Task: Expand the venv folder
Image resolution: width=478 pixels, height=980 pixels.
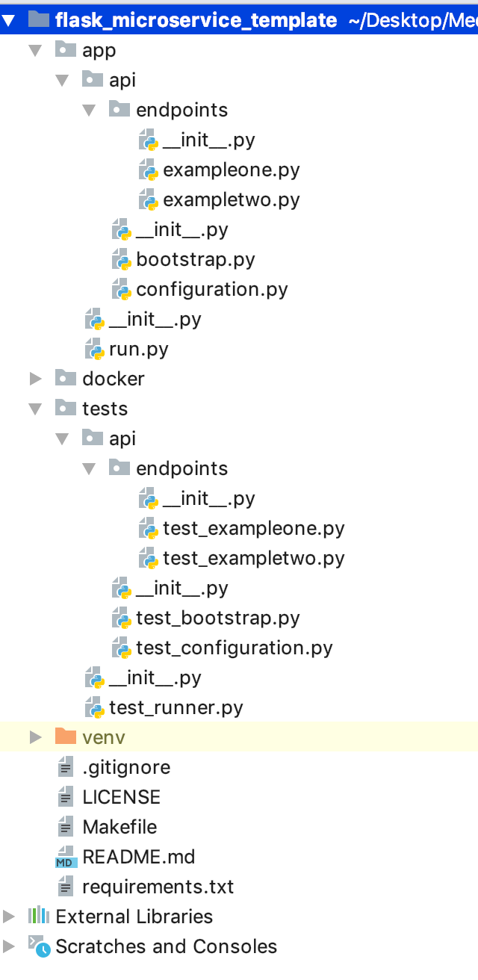Action: click(x=35, y=737)
